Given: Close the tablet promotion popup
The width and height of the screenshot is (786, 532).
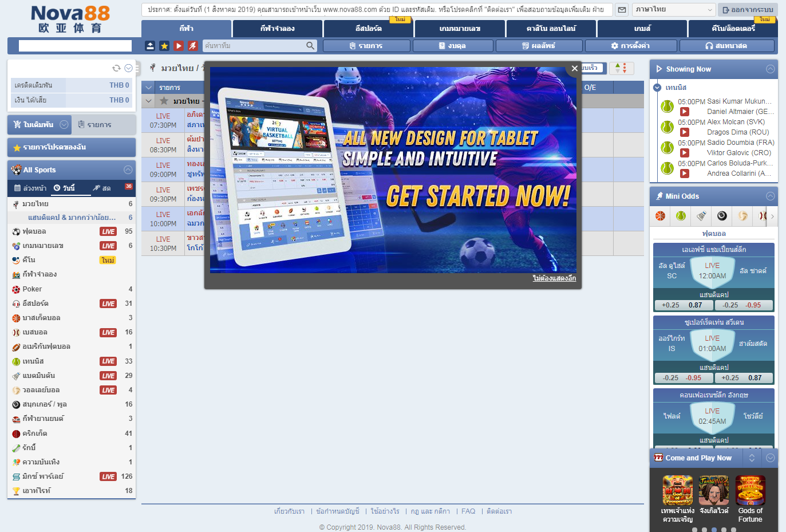Looking at the screenshot, I should pos(575,69).
